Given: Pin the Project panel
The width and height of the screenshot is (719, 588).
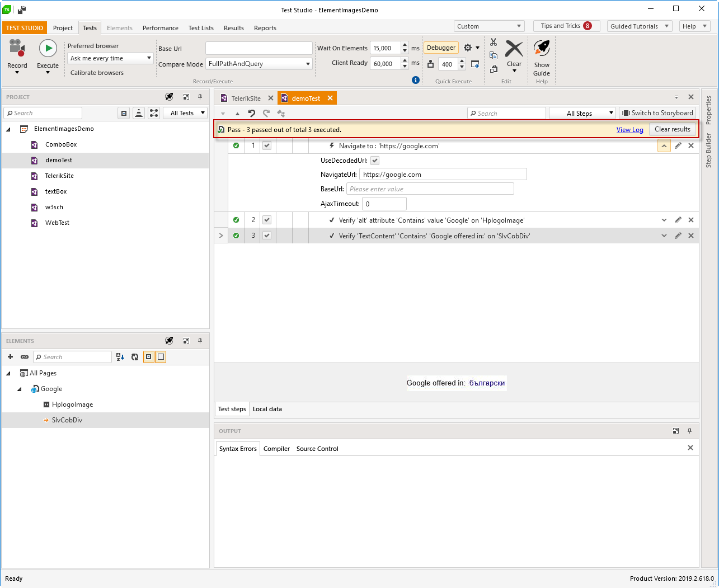Looking at the screenshot, I should [x=200, y=97].
